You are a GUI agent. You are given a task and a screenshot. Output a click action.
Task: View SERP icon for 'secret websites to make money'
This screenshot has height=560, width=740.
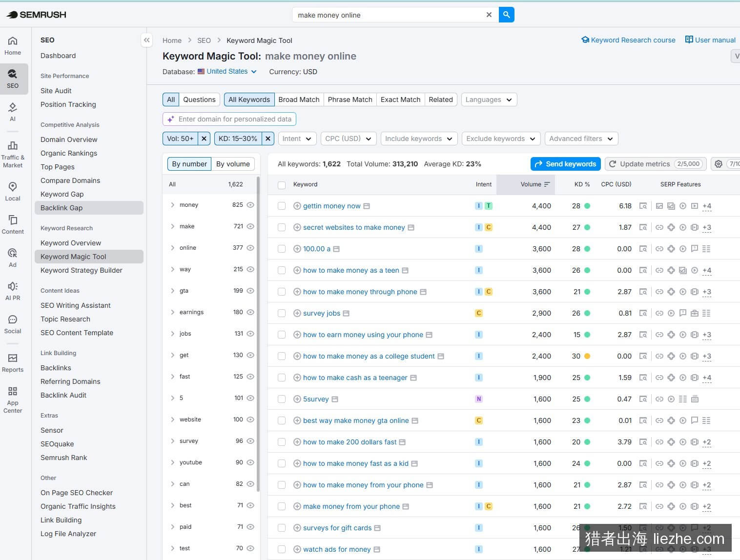tap(643, 227)
